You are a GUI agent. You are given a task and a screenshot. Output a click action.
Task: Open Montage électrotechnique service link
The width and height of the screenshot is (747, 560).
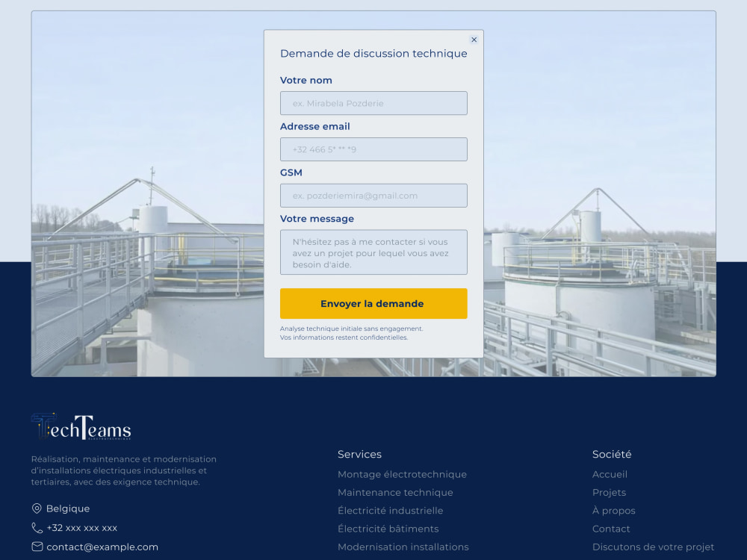[x=402, y=474]
